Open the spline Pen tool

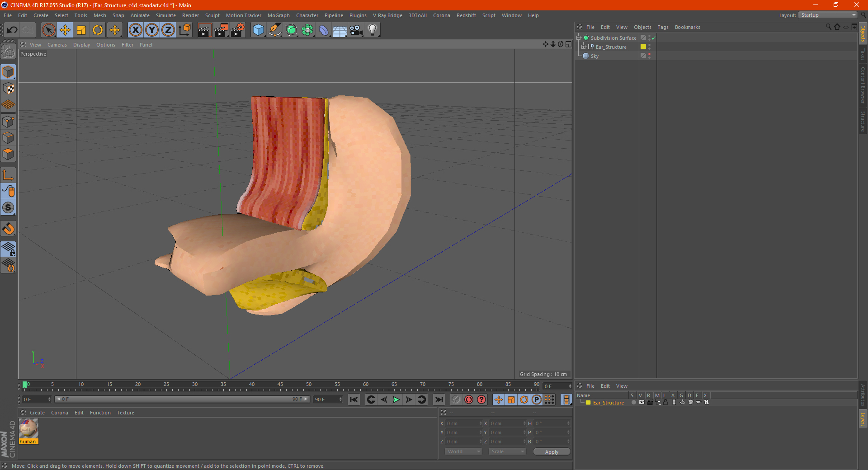(274, 30)
